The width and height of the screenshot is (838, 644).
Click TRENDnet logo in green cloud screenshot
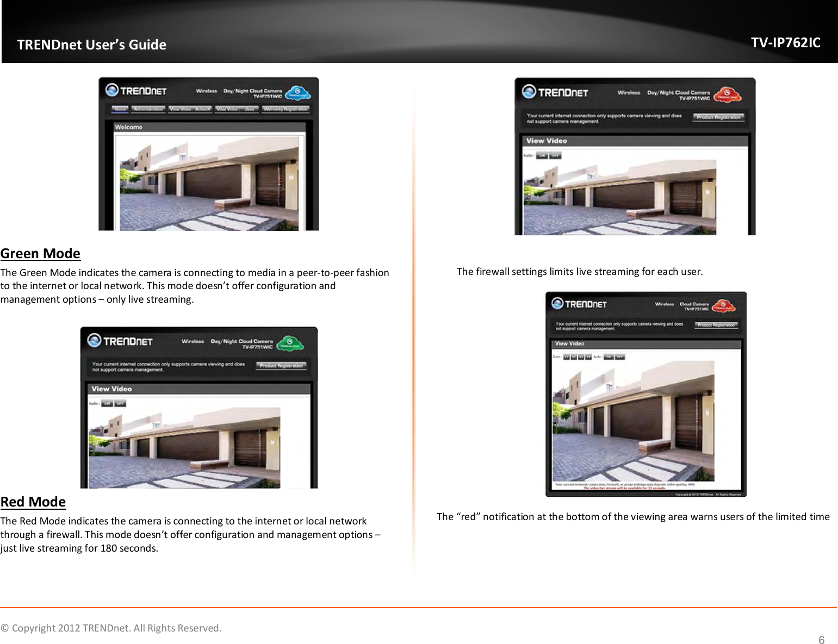120,341
